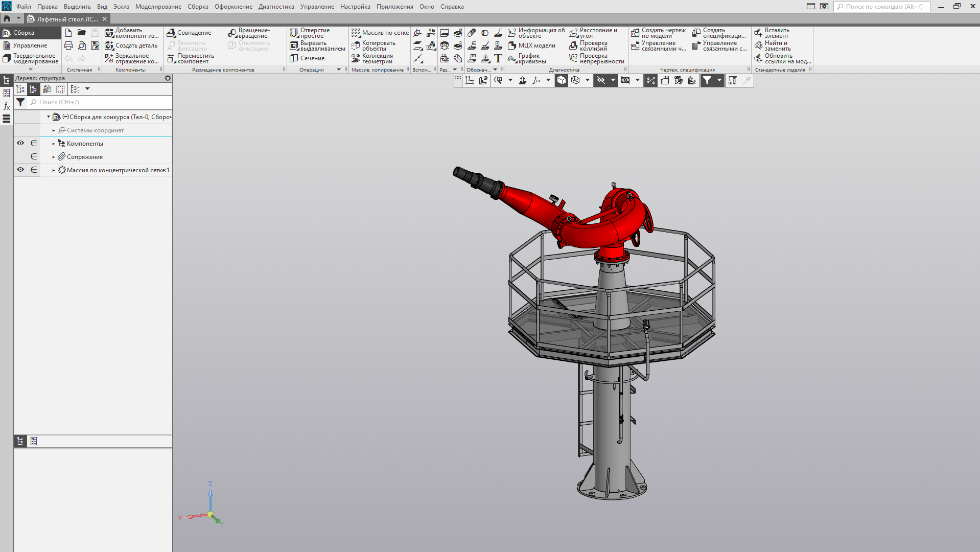This screenshot has height=552, width=980.
Task: Click the Section (Сечение) tool
Action: click(x=294, y=59)
